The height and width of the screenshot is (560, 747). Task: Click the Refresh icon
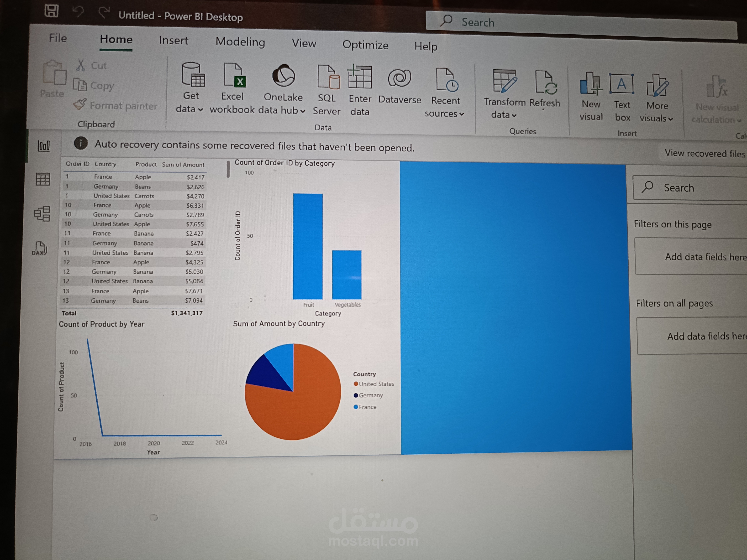coord(546,82)
